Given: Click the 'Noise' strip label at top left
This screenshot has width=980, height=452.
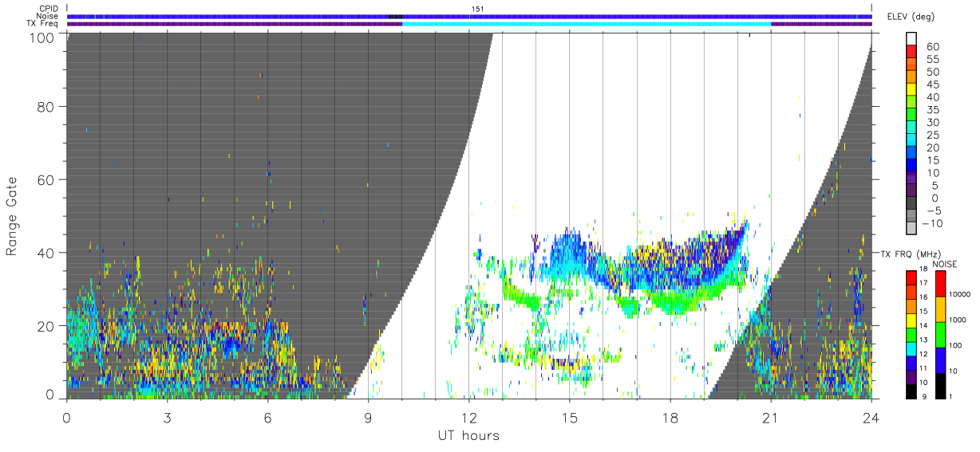Looking at the screenshot, I should 48,16.
